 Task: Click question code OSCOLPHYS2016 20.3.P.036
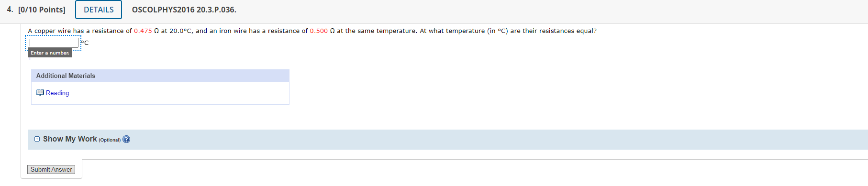click(x=184, y=10)
